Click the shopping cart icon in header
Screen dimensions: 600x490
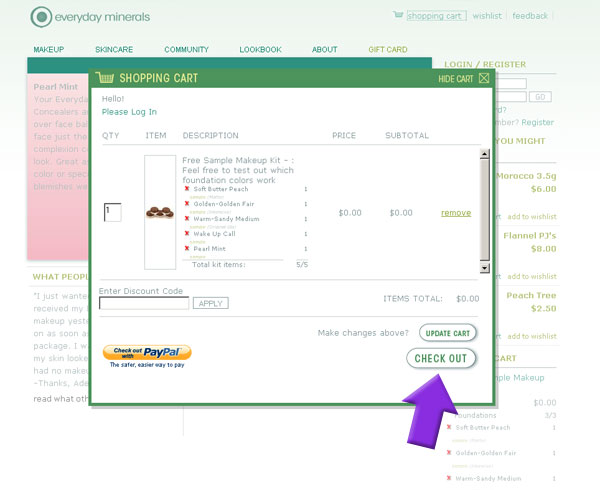(398, 15)
